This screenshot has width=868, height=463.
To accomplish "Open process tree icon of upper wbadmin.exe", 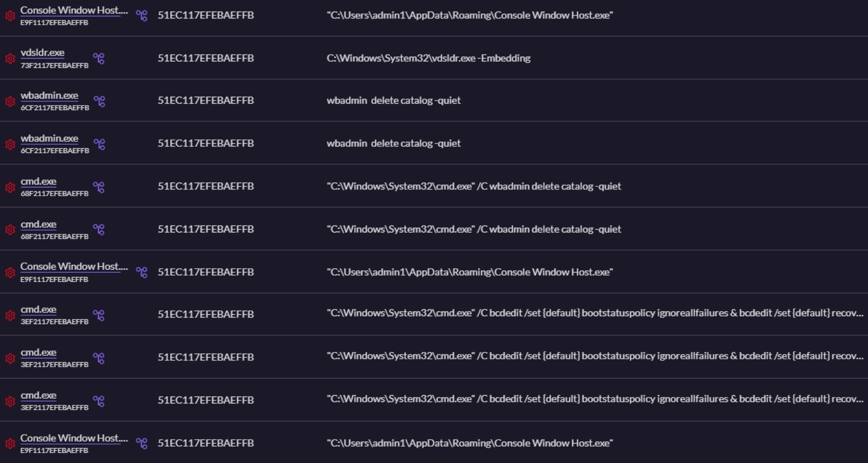I will (99, 101).
